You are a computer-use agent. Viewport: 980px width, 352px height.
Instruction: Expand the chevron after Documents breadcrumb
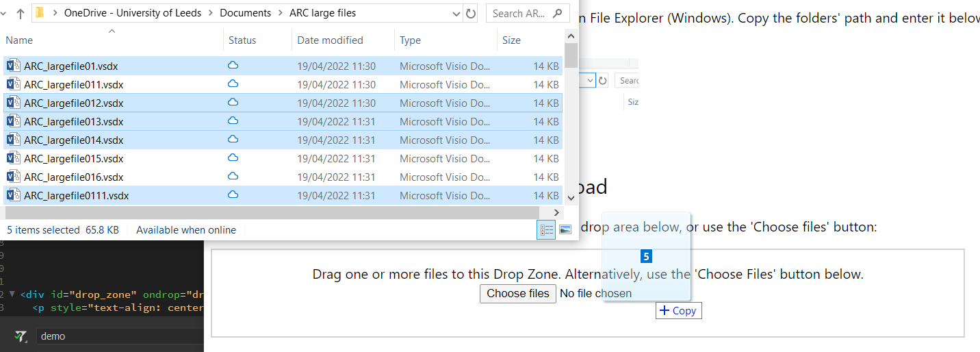(281, 13)
